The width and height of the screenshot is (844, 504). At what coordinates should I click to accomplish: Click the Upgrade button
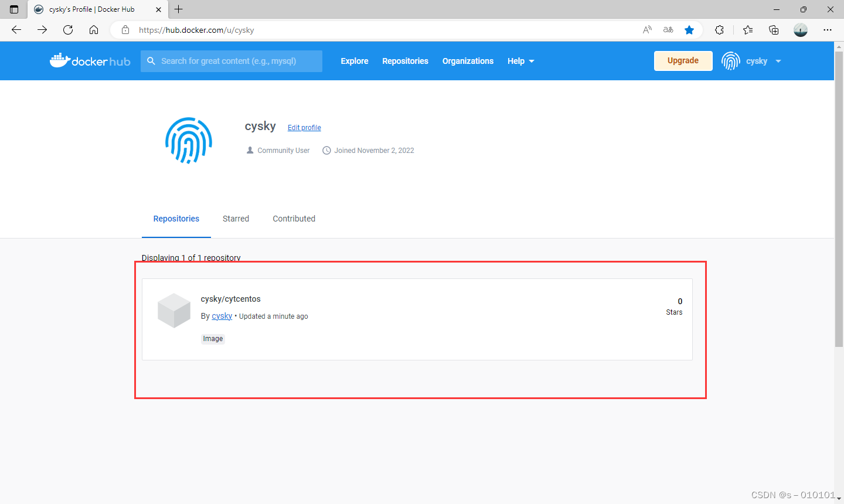[x=683, y=61]
